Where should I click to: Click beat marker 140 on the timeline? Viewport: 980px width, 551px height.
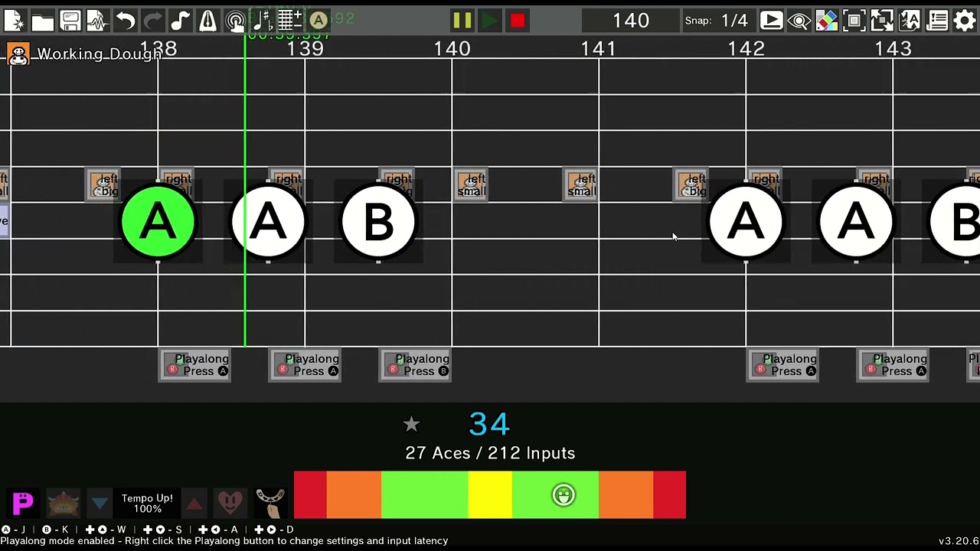(x=452, y=49)
